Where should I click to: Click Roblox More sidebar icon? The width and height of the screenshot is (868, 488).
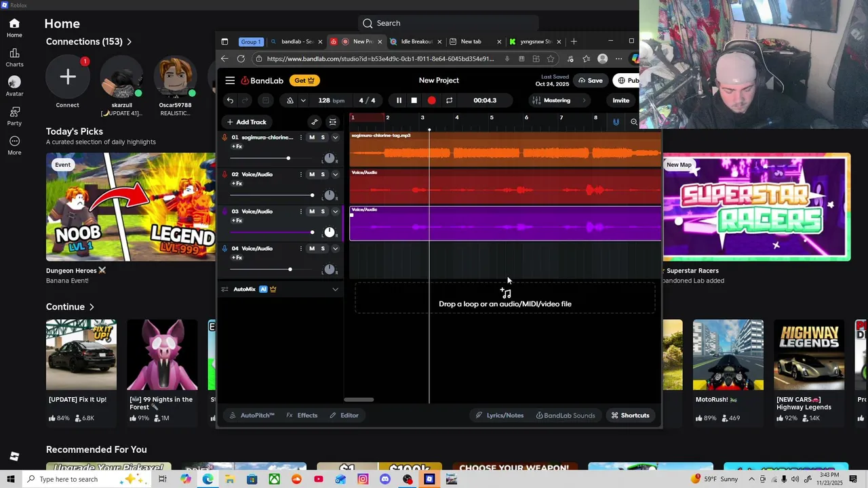tap(14, 145)
